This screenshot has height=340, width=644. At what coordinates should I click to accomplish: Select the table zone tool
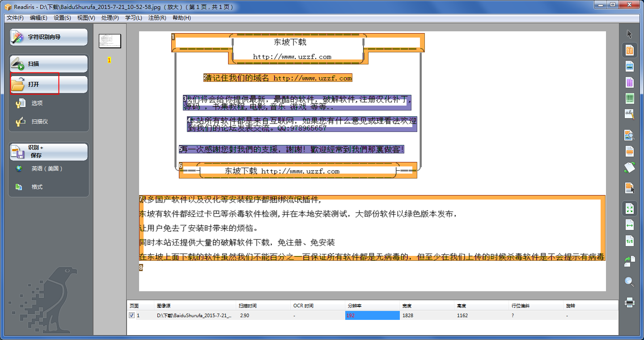point(630,82)
